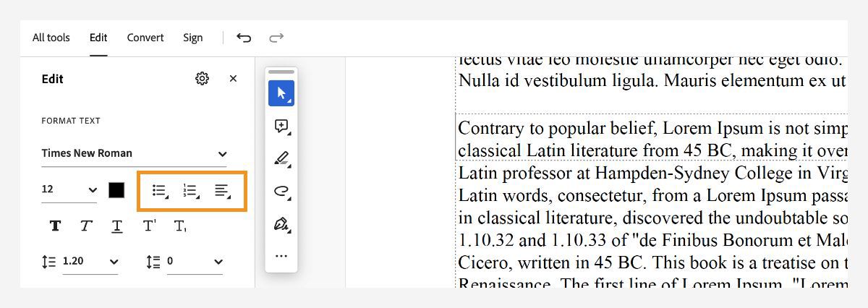Open the All tools tab
Screen dimensions: 868x308
point(51,38)
